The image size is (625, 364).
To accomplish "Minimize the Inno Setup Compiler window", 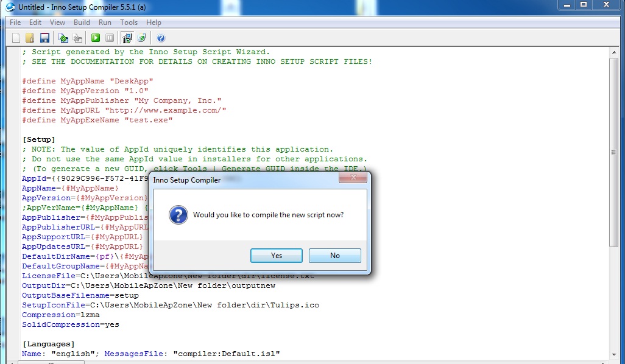I will click(567, 5).
